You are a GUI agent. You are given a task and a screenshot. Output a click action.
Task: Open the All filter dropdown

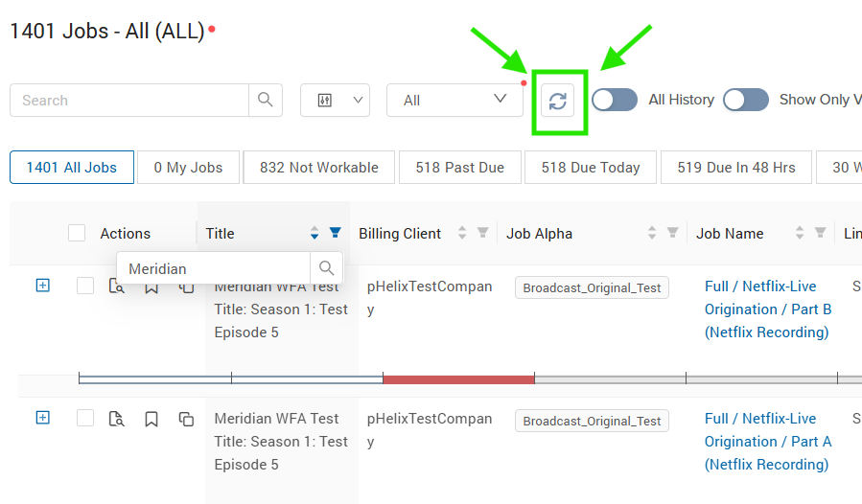pyautogui.click(x=454, y=100)
